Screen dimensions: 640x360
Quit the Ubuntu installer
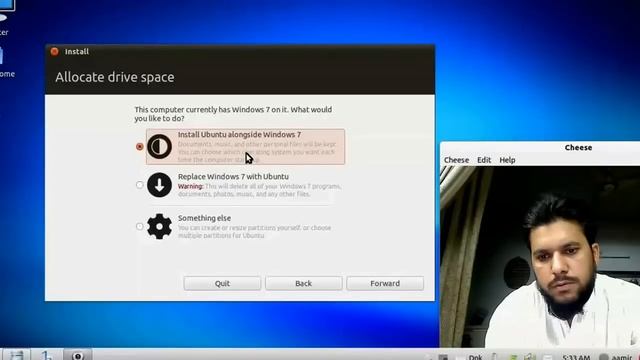pos(222,283)
